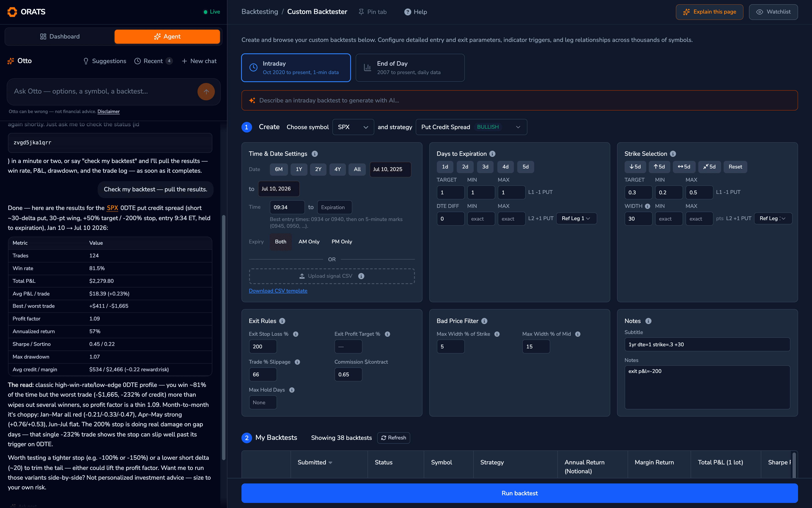The image size is (812, 508).
Task: Open the Suggestions menu in Otto
Action: 105,61
